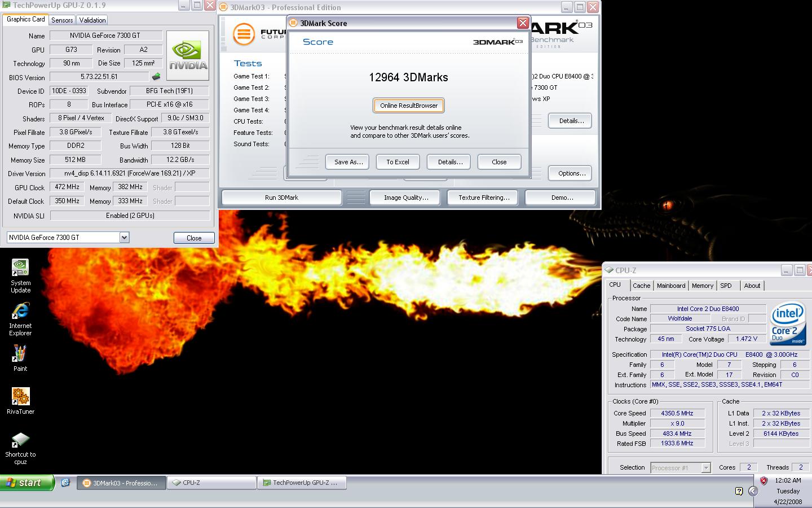Click Close in the 3DMark Score dialog
The width and height of the screenshot is (812, 508).
tap(499, 162)
